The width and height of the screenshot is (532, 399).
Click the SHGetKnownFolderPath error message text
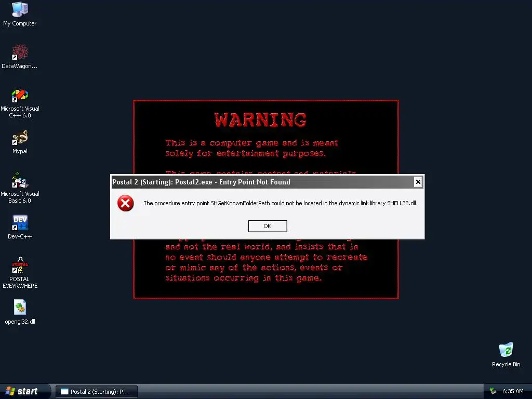click(280, 203)
